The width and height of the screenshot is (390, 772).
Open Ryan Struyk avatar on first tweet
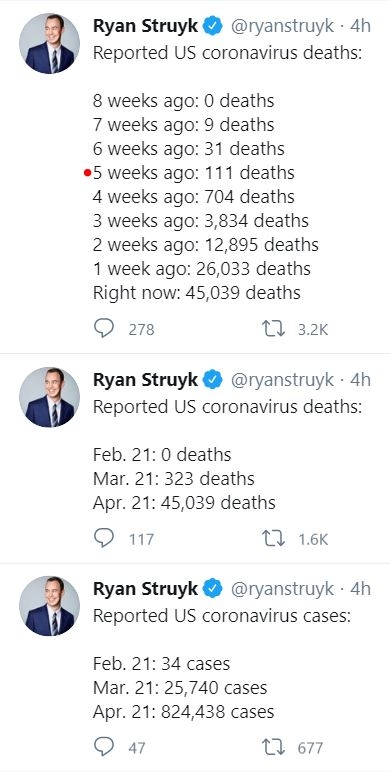pos(49,43)
